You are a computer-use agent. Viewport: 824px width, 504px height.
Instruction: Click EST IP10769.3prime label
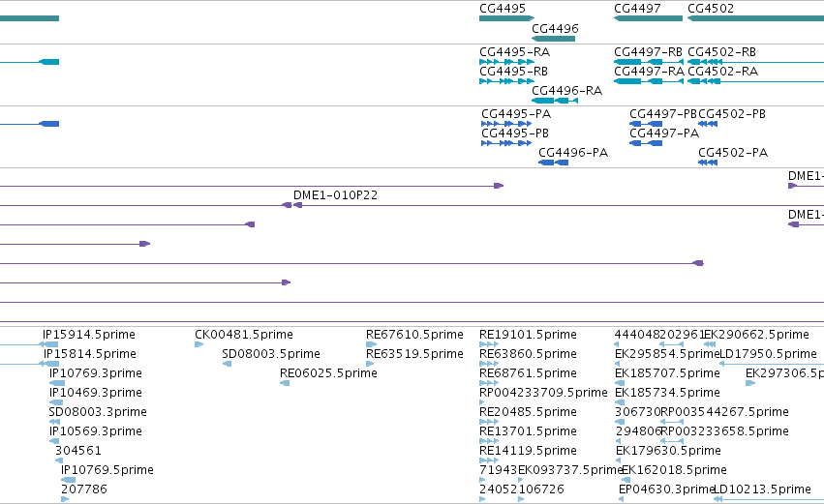point(96,373)
